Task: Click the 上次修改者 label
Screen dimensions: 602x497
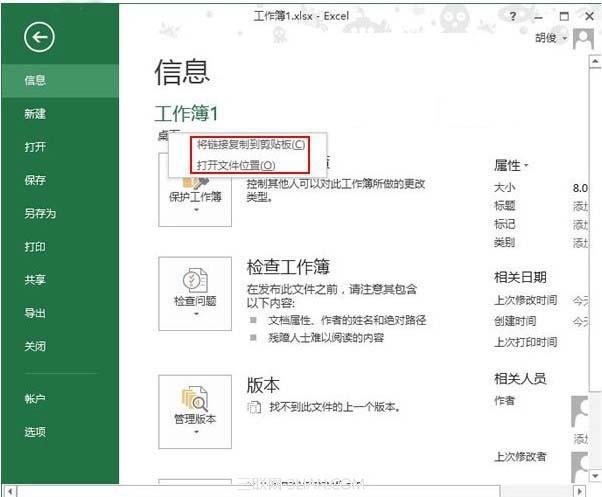Action: point(520,457)
